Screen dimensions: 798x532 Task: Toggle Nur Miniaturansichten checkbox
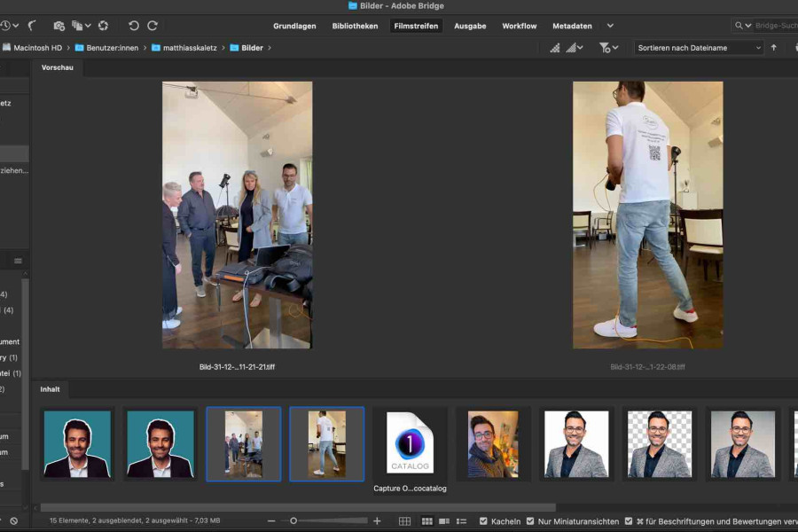click(x=530, y=521)
